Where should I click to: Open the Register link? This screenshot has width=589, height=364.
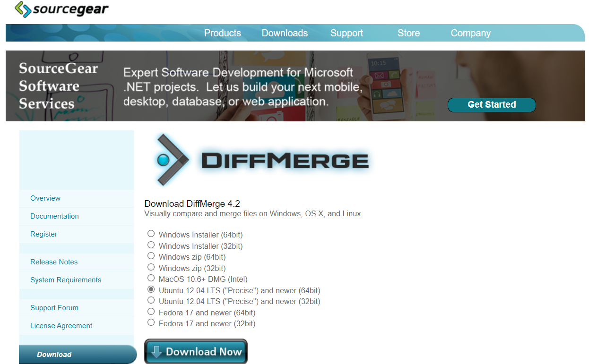click(43, 234)
